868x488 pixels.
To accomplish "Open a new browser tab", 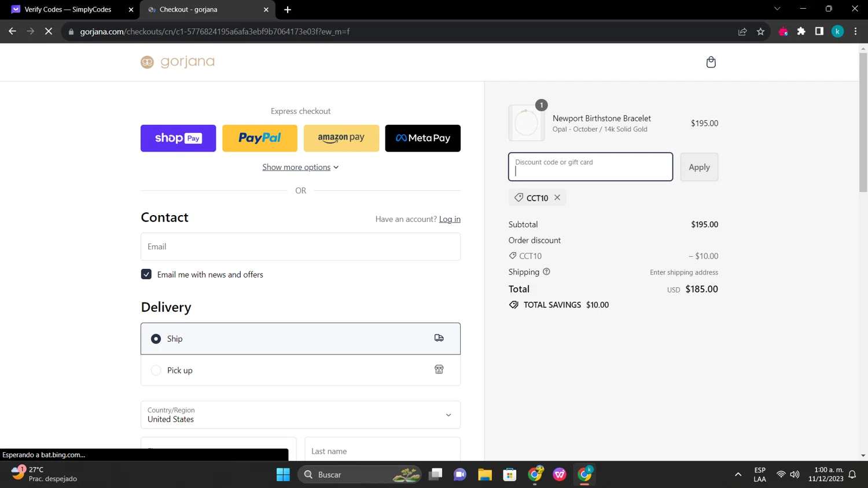I will [288, 9].
